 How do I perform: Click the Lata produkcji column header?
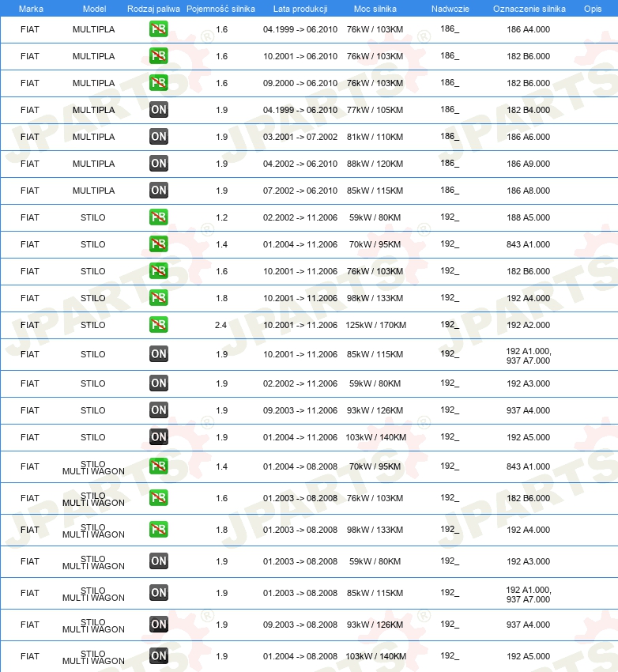[x=300, y=9]
